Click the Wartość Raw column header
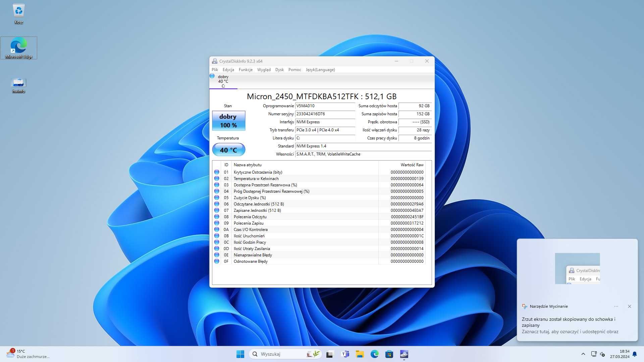Viewport: 644px width, 362px height. coord(402,165)
